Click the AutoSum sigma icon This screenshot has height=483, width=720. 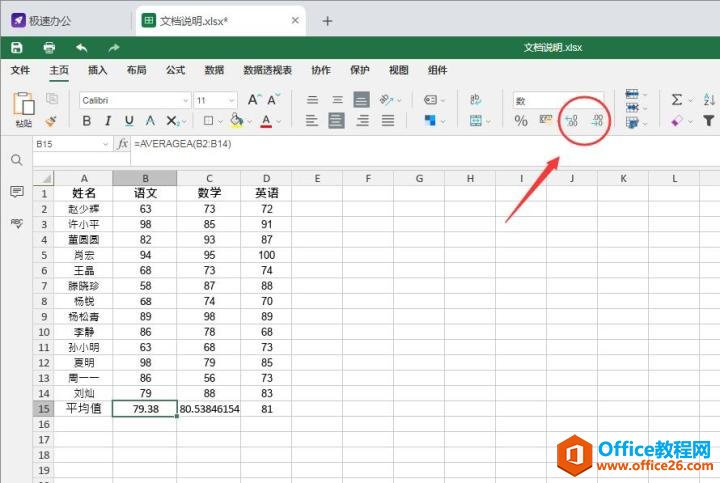click(676, 100)
